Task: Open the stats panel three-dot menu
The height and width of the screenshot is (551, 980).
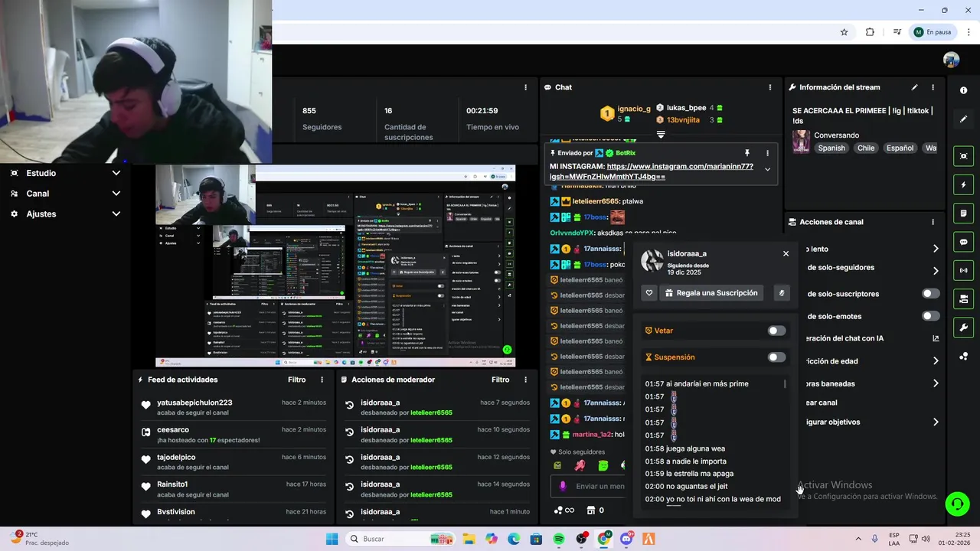Action: tap(525, 87)
